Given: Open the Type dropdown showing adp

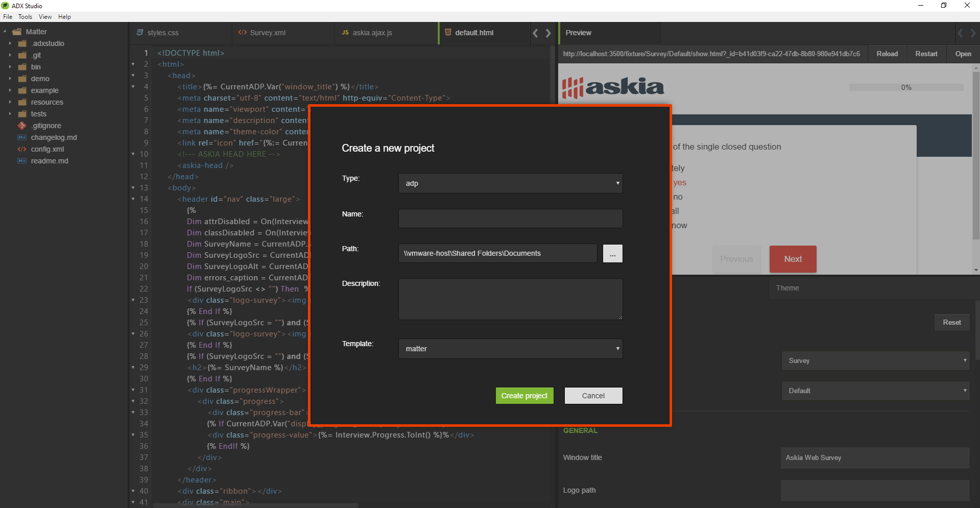Looking at the screenshot, I should 510,183.
